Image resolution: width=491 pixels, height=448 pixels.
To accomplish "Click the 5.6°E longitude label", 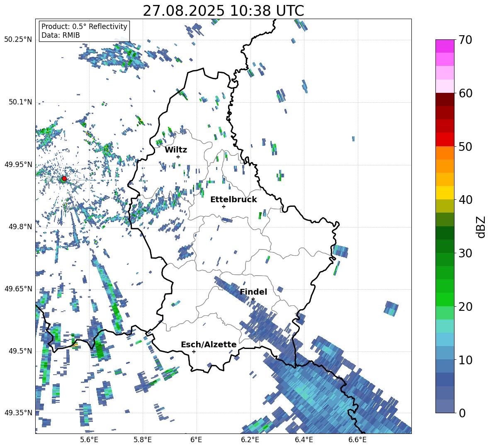I will tap(89, 440).
